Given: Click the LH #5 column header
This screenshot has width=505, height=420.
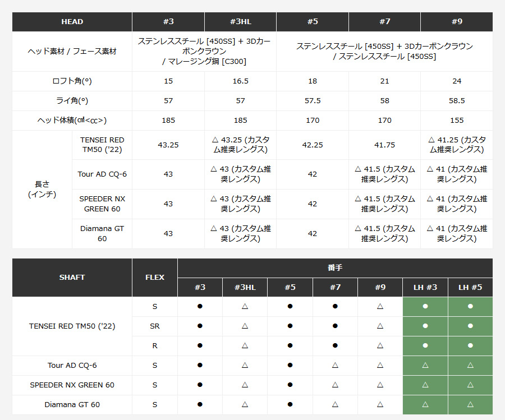Looking at the screenshot, I should [470, 287].
